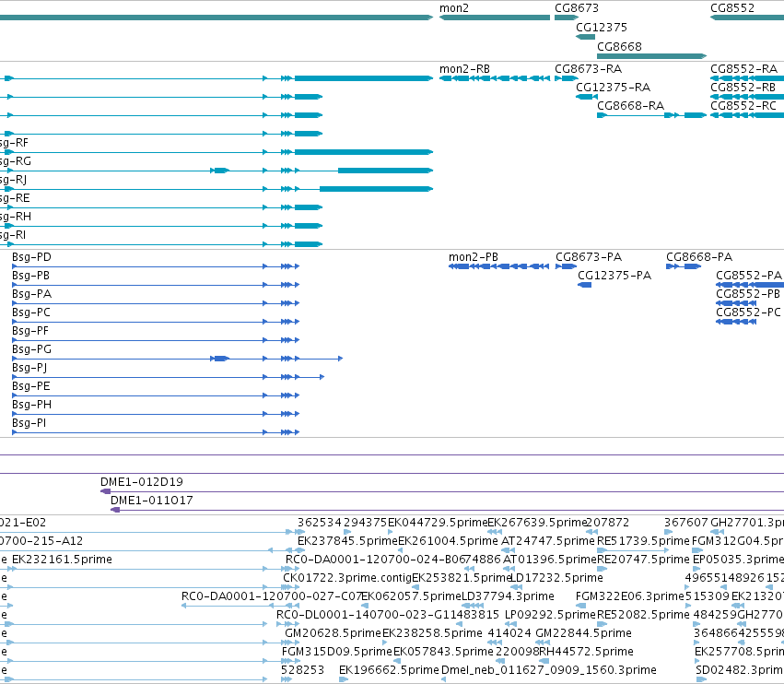This screenshot has width=784, height=684.
Task: Select the RE51739.5prime EST label
Action: coord(643,541)
